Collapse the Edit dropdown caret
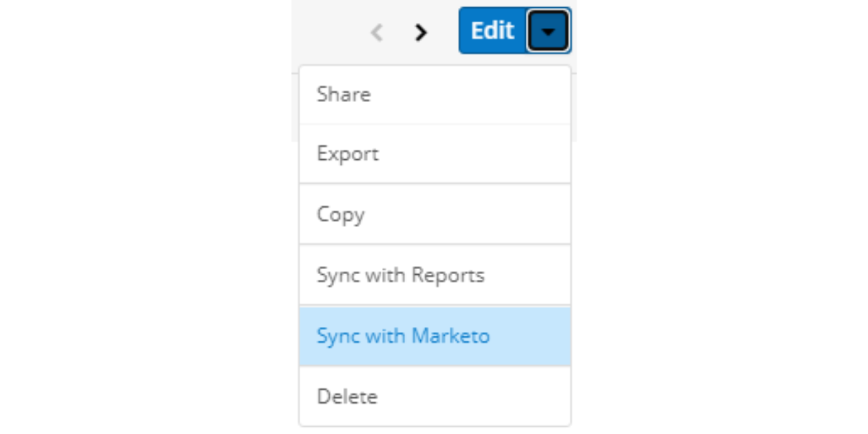The height and width of the screenshot is (434, 868). click(x=548, y=31)
